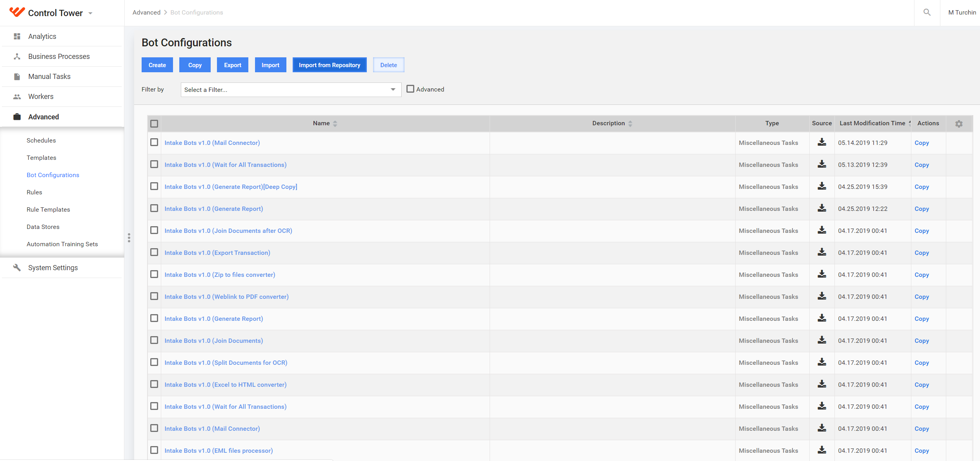Open M Turchin user menu
Viewport: 980px width, 461px height.
click(x=962, y=13)
